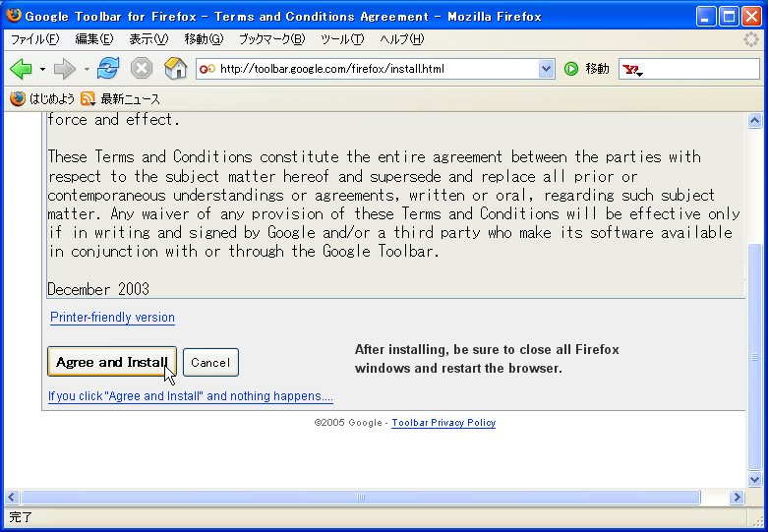Expand the URL address bar dropdown
768x532 pixels.
(x=547, y=69)
